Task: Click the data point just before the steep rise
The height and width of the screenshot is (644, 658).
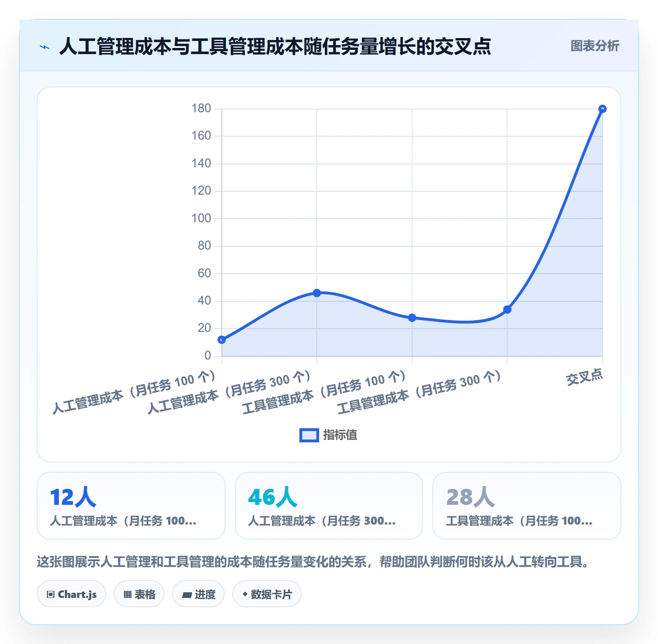Action: click(507, 310)
